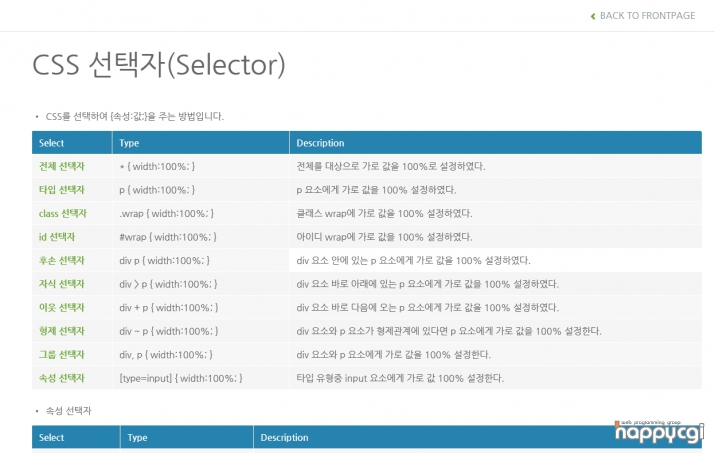Click 속성 선택자 label in table
This screenshot has width=715, height=453.
pos(62,378)
